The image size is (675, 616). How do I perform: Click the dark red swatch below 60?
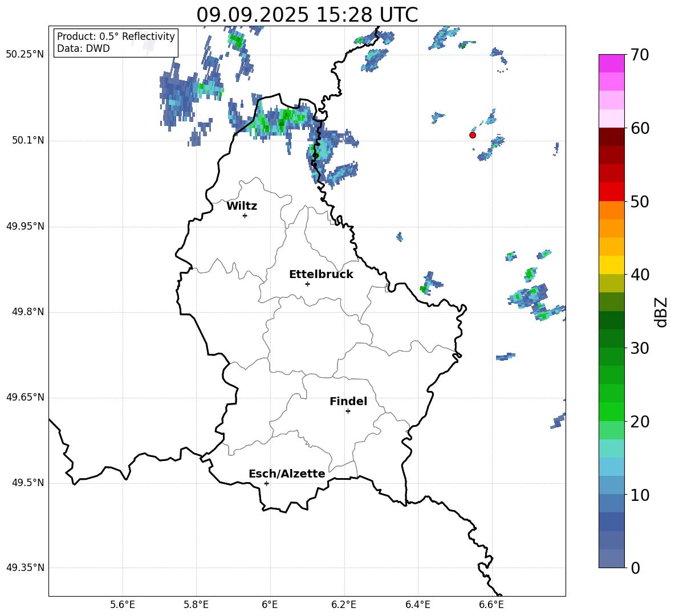point(612,137)
